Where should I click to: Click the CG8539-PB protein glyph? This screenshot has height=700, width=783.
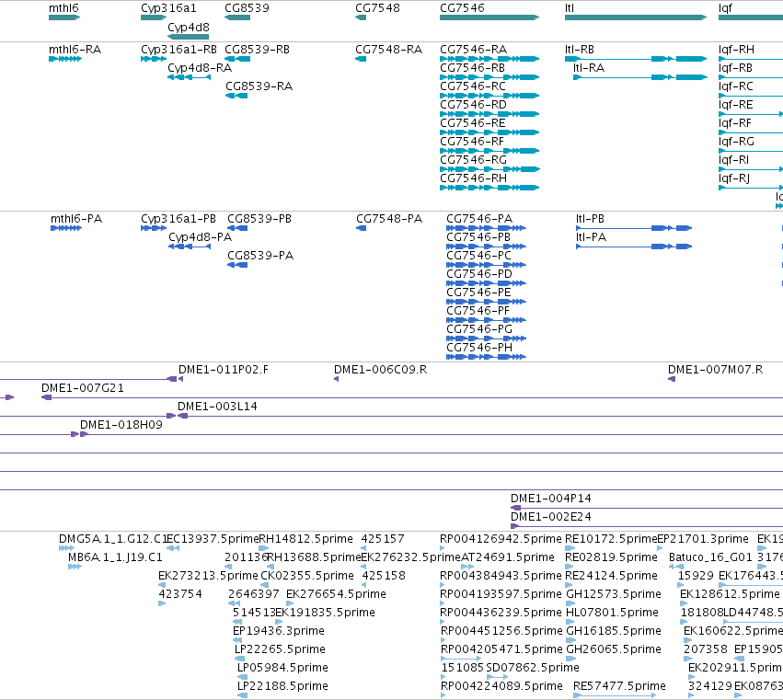[237, 228]
